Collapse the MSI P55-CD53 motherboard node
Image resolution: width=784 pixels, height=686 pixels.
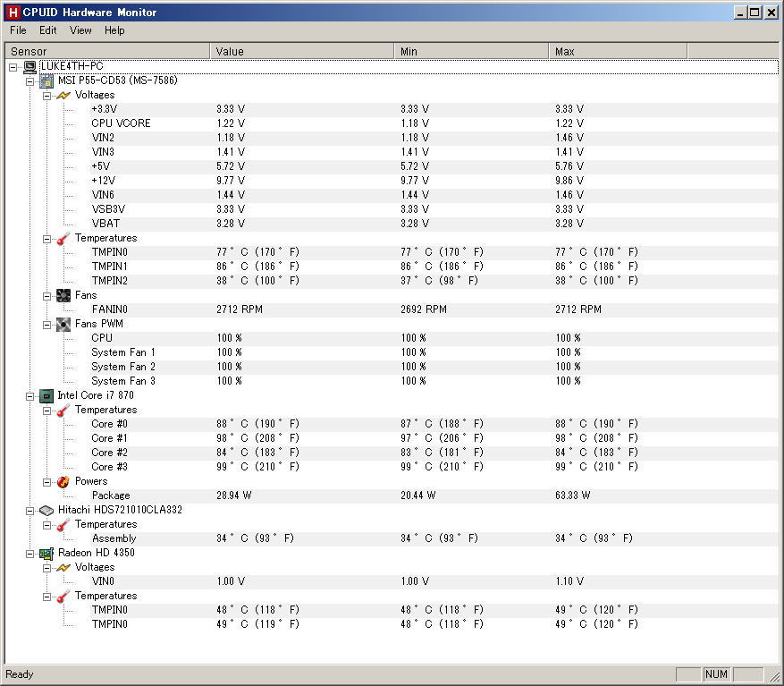tap(30, 81)
